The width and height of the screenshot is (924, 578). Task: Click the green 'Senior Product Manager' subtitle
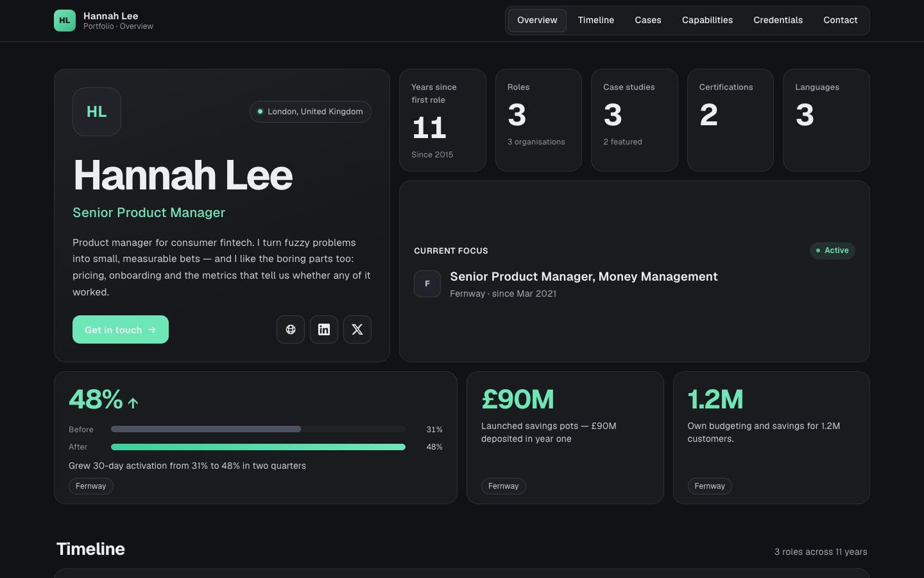pyautogui.click(x=149, y=213)
